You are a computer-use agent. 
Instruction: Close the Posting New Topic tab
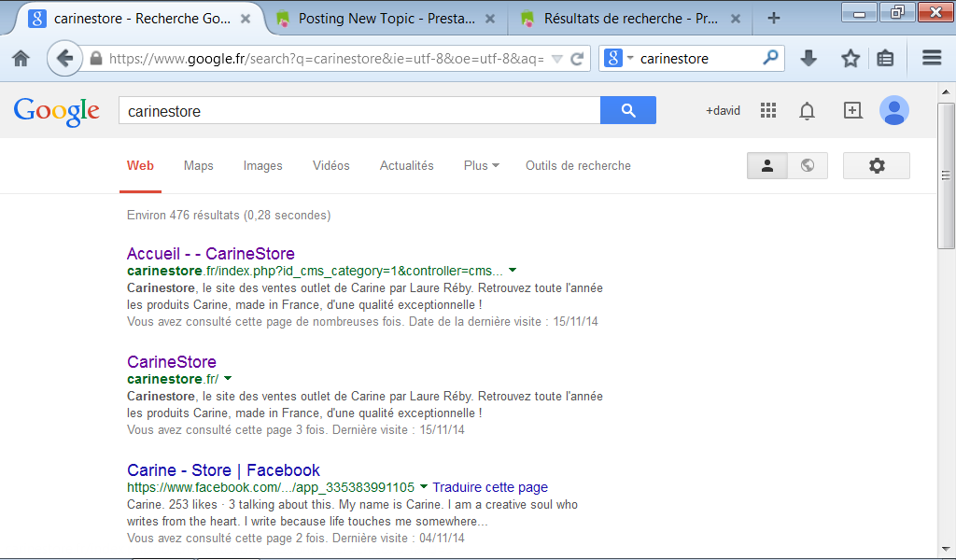point(489,19)
